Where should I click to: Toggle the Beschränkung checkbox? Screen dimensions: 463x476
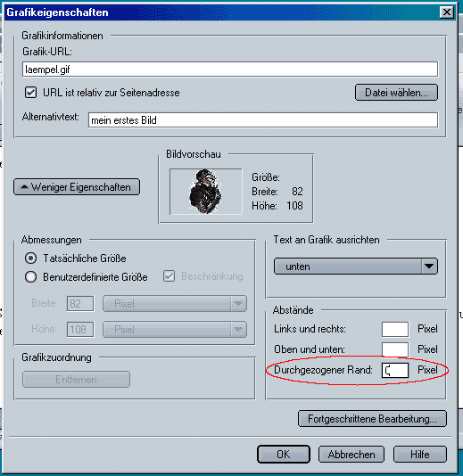click(169, 276)
